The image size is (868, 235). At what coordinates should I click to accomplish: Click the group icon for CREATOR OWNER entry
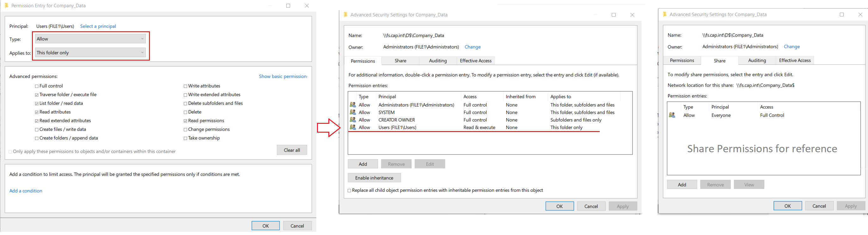click(352, 119)
